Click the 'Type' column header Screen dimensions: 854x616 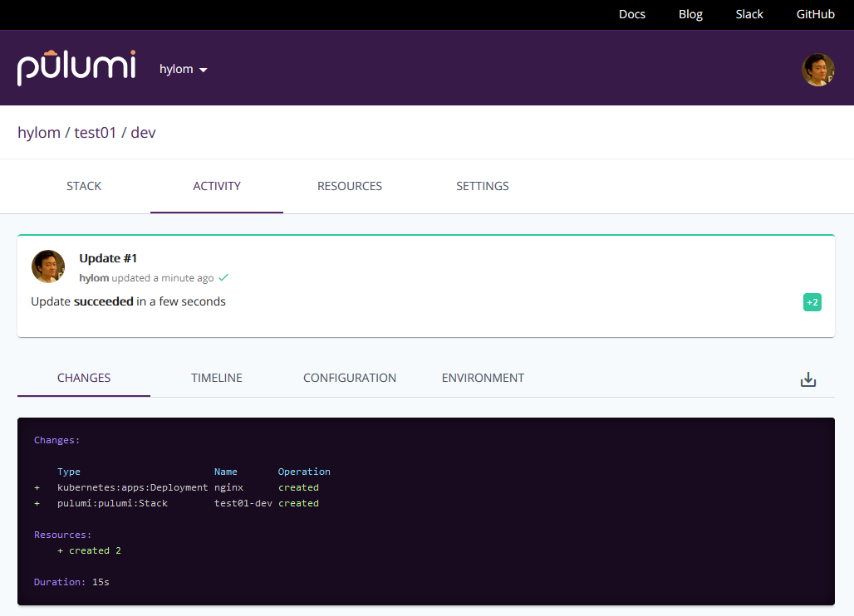(69, 472)
